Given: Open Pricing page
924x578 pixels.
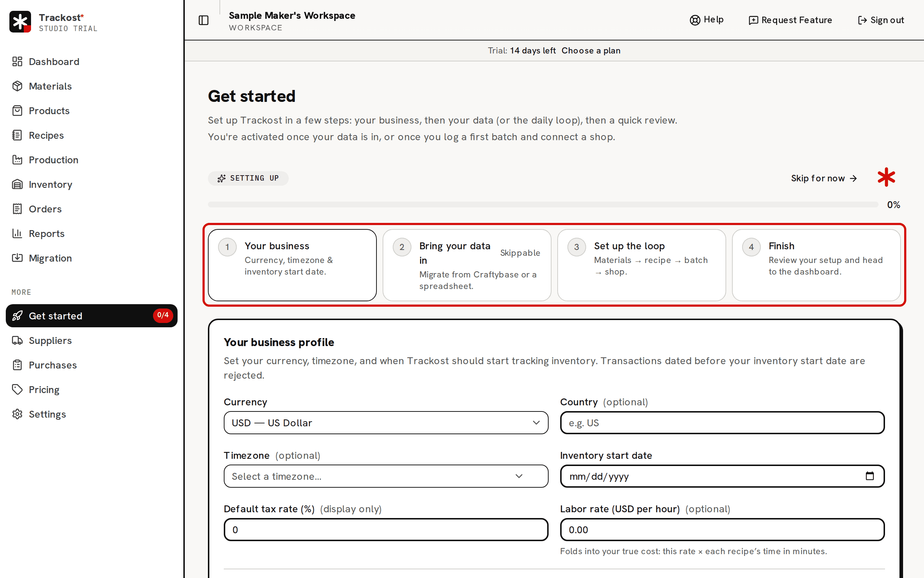Looking at the screenshot, I should 92,389.
